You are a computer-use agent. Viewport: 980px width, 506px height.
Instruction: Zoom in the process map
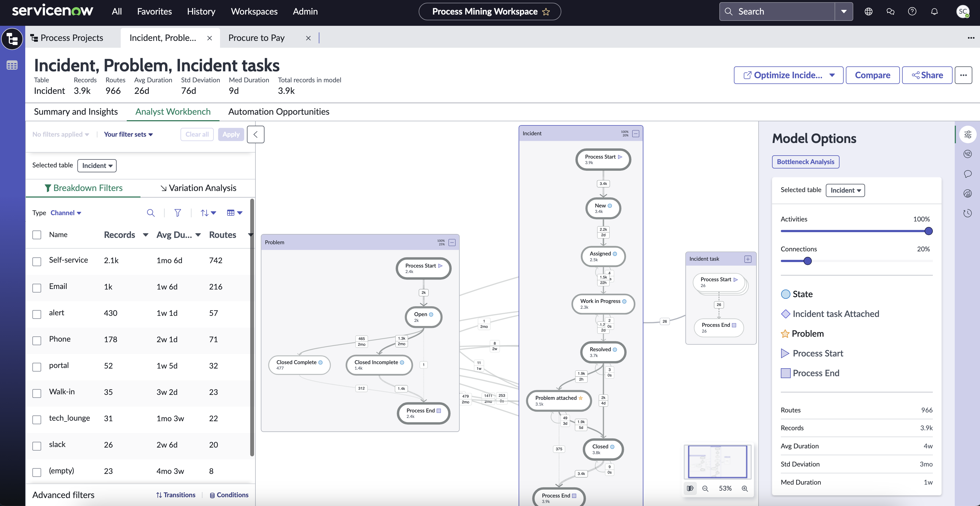[x=745, y=488]
